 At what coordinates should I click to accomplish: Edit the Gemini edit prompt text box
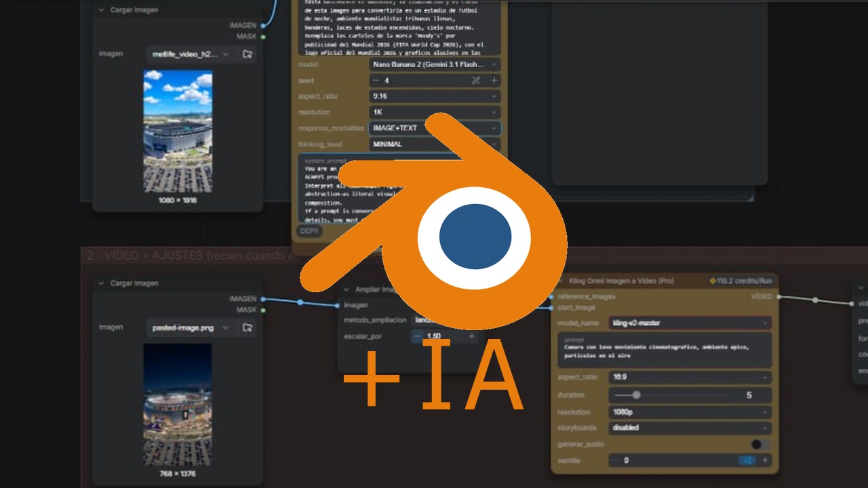[x=399, y=27]
